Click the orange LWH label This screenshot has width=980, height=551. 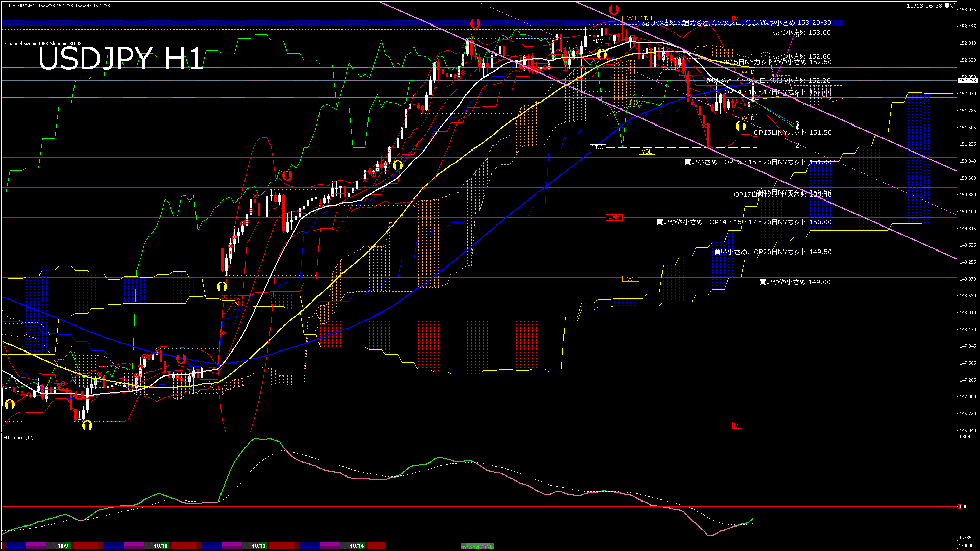630,19
